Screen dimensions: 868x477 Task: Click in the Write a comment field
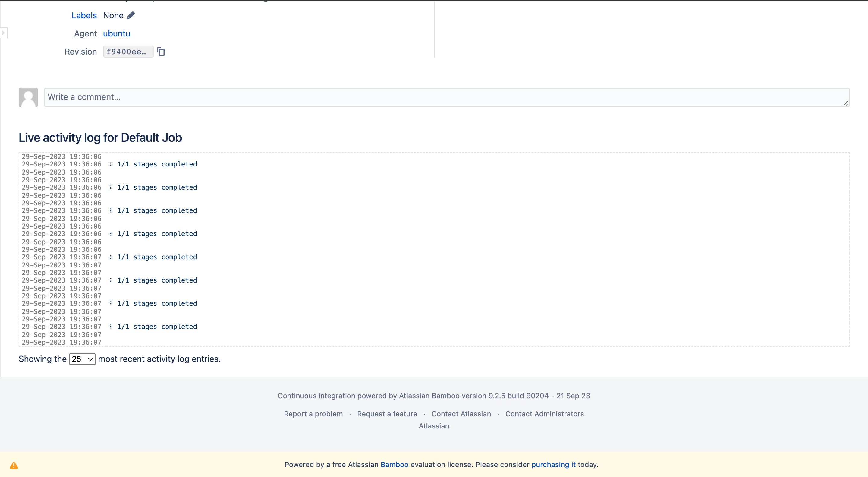click(x=446, y=97)
